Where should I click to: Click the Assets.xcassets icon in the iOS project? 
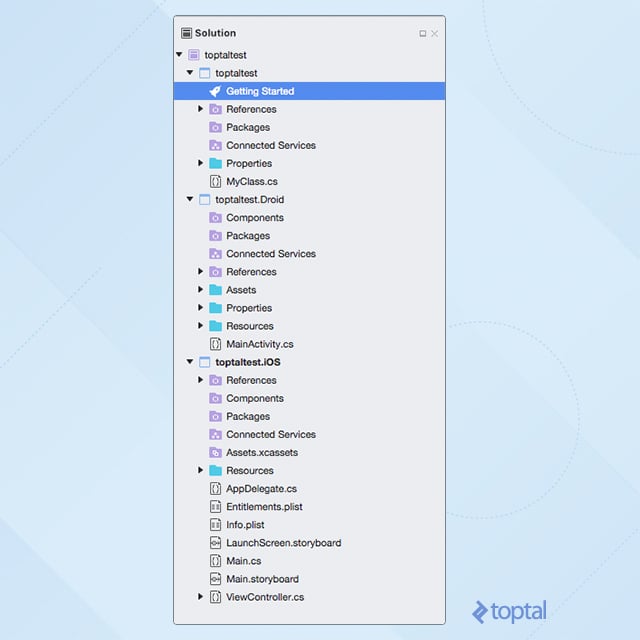click(x=215, y=452)
